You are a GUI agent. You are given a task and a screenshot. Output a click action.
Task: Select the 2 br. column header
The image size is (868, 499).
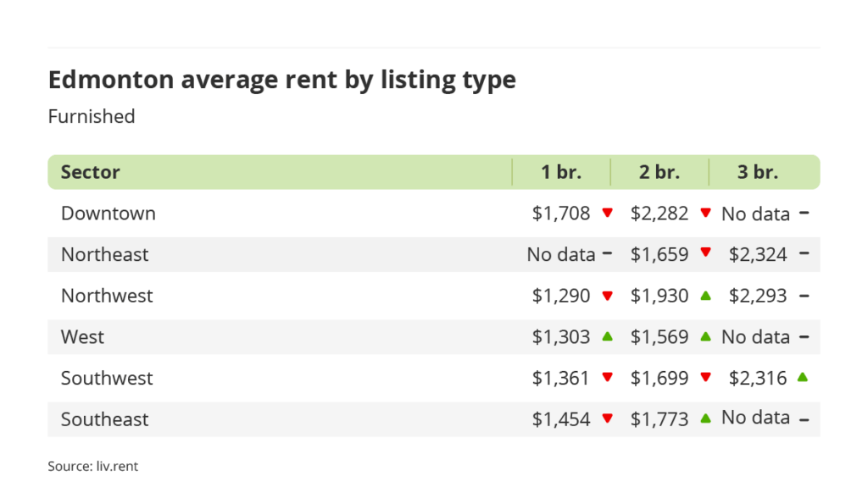pos(659,172)
